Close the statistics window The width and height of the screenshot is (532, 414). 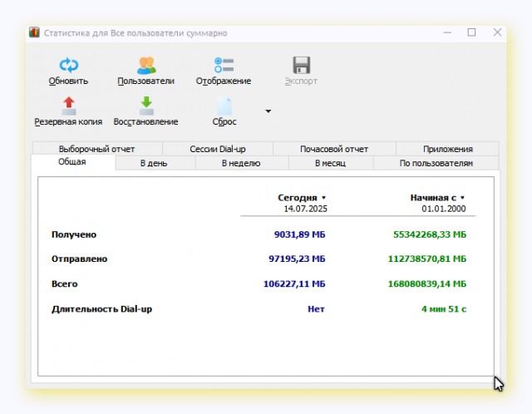point(497,32)
